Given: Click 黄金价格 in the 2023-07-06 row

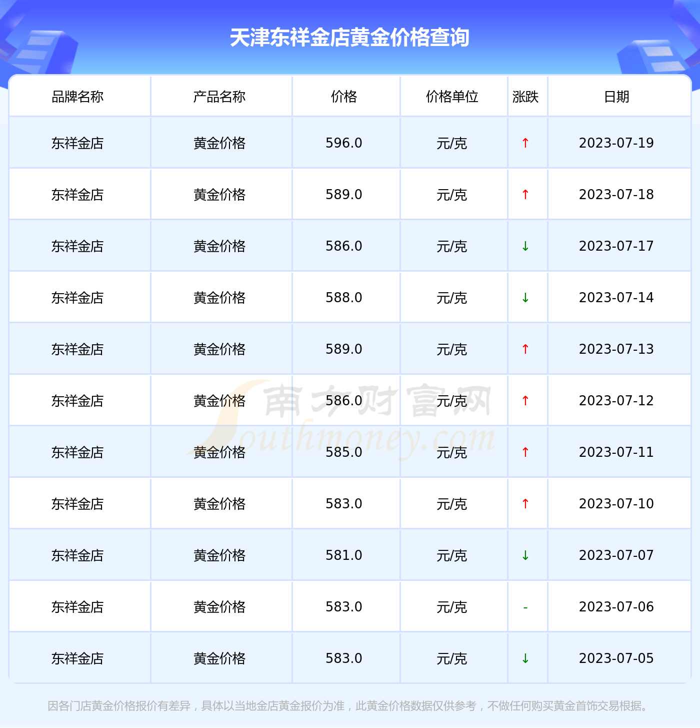Looking at the screenshot, I should click(x=219, y=607).
